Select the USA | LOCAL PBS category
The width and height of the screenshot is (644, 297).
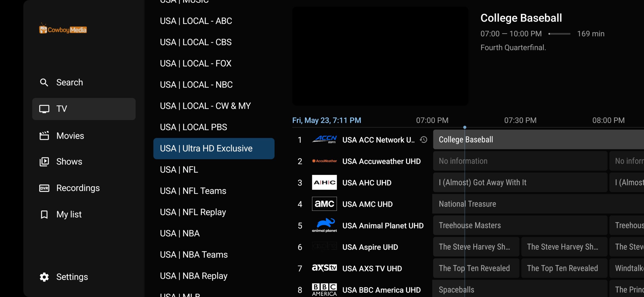coord(214,127)
